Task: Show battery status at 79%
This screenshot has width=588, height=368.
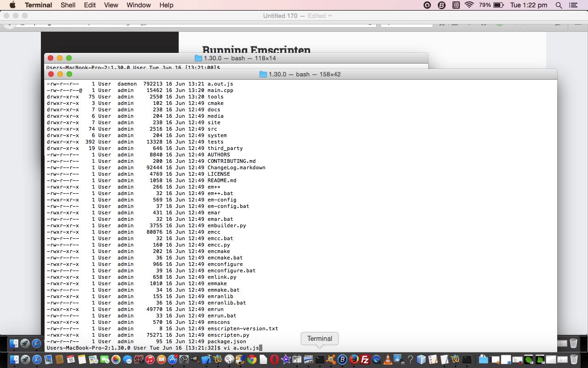Action: [491, 5]
